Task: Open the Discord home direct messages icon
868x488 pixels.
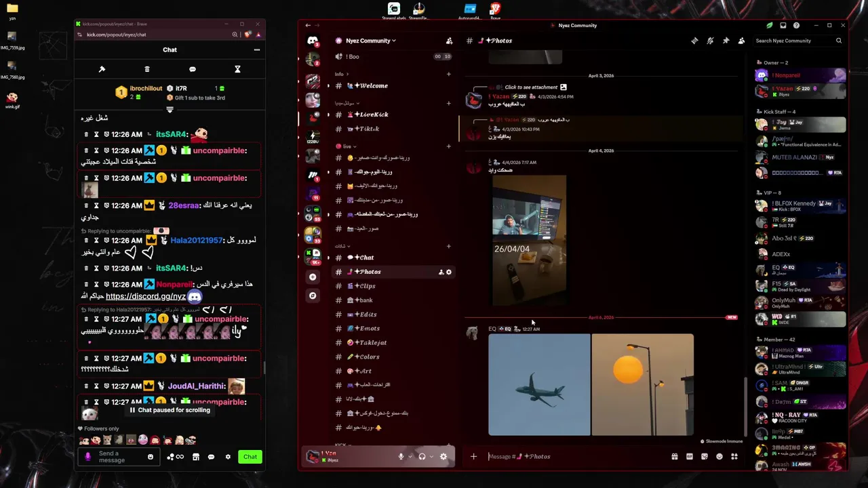Action: 313,41
